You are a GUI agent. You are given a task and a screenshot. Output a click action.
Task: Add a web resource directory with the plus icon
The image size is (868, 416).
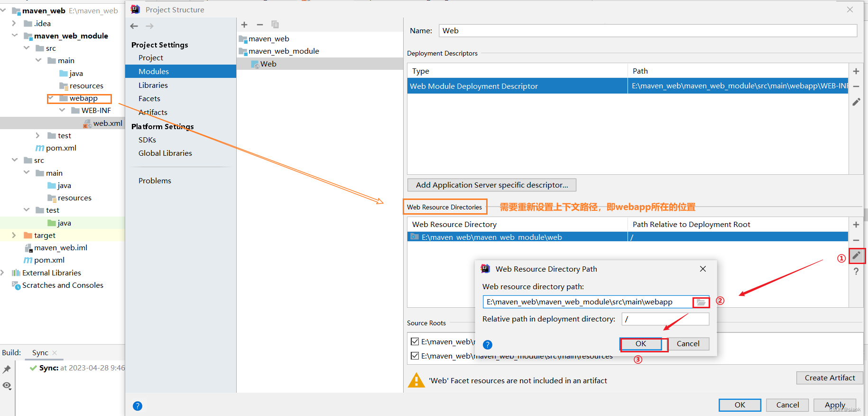pyautogui.click(x=856, y=225)
